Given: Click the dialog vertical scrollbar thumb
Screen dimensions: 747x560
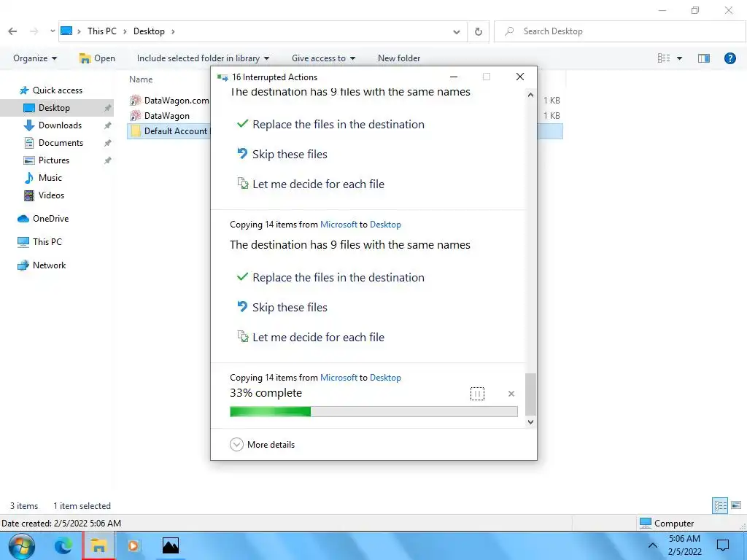Looking at the screenshot, I should [x=530, y=394].
